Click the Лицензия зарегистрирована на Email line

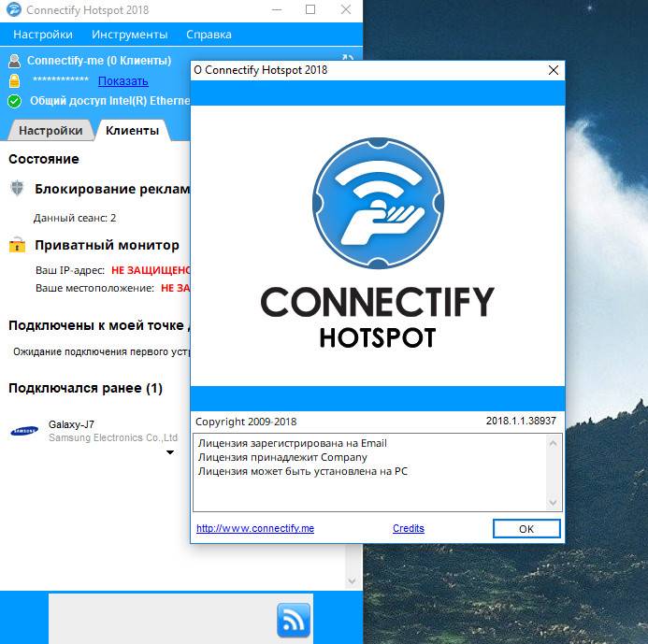click(x=292, y=443)
